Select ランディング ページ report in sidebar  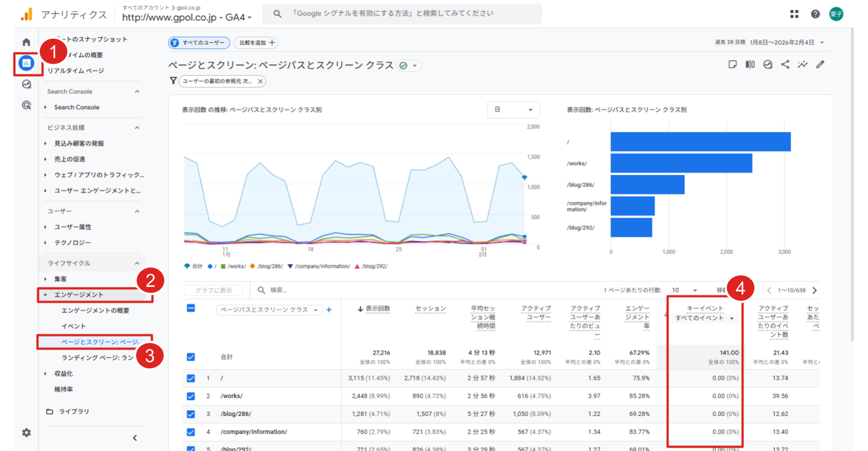[97, 358]
